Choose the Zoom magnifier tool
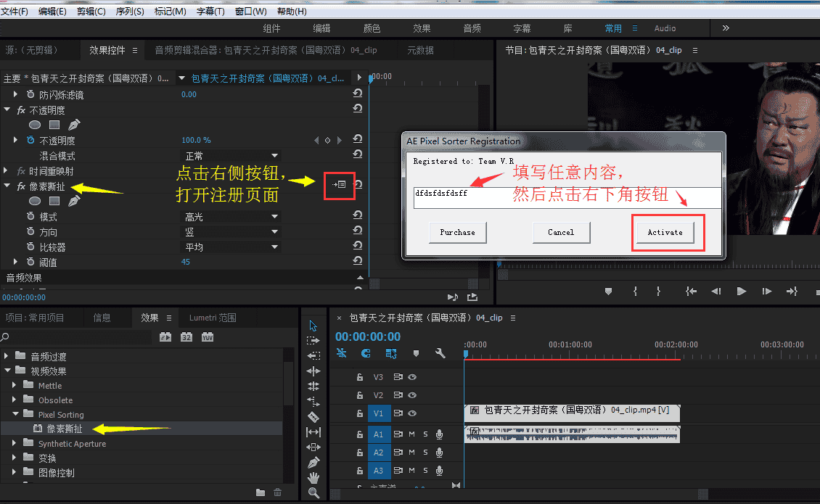 [313, 492]
